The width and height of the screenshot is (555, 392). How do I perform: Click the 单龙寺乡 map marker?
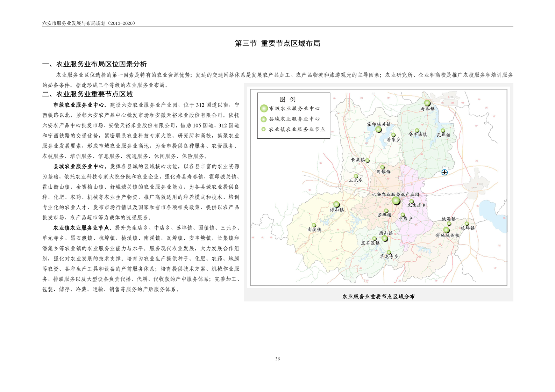click(389, 252)
